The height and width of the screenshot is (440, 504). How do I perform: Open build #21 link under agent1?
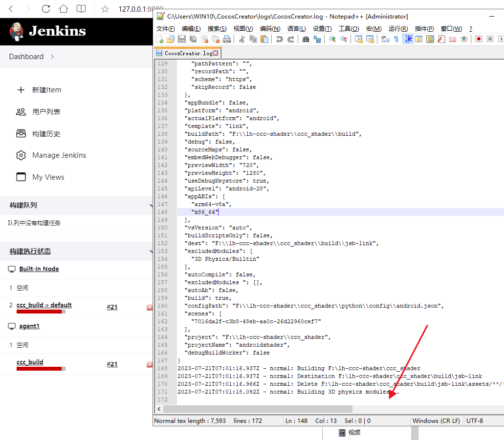[112, 364]
